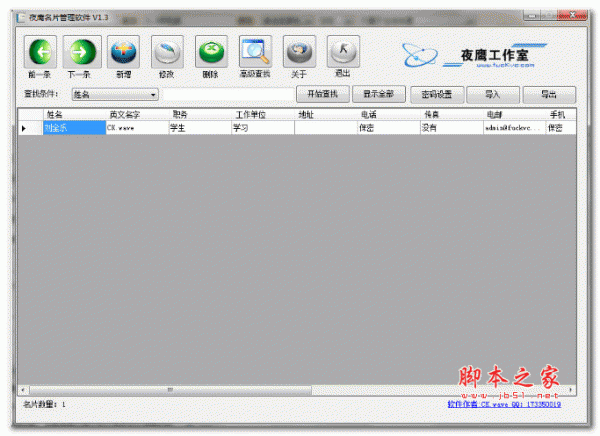Click the search keyword text field

click(228, 94)
